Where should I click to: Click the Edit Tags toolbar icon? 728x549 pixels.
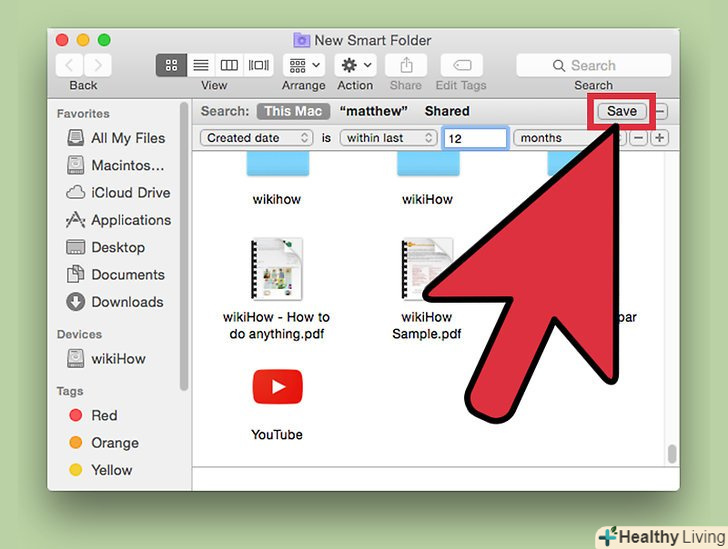tap(462, 65)
